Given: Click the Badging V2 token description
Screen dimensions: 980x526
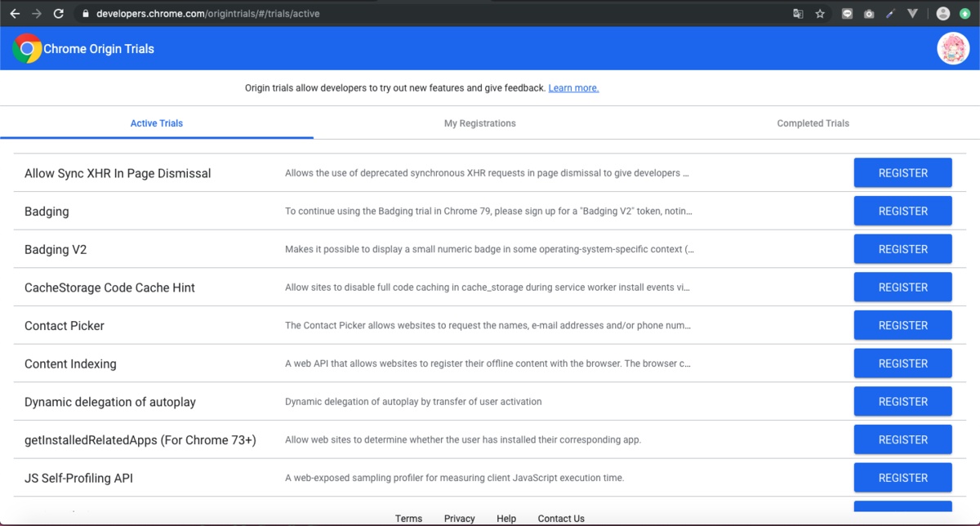Looking at the screenshot, I should point(489,212).
